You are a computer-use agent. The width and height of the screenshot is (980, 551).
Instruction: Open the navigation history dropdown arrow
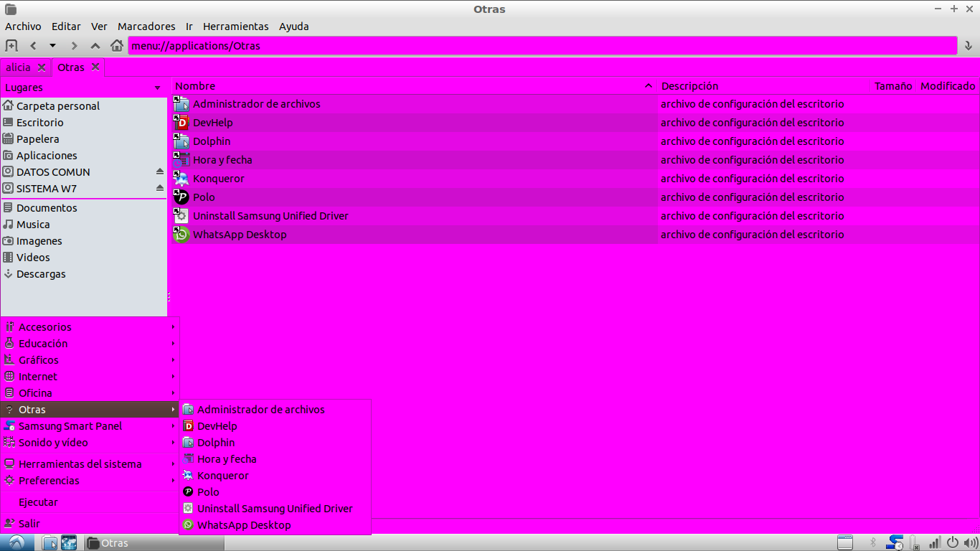52,45
